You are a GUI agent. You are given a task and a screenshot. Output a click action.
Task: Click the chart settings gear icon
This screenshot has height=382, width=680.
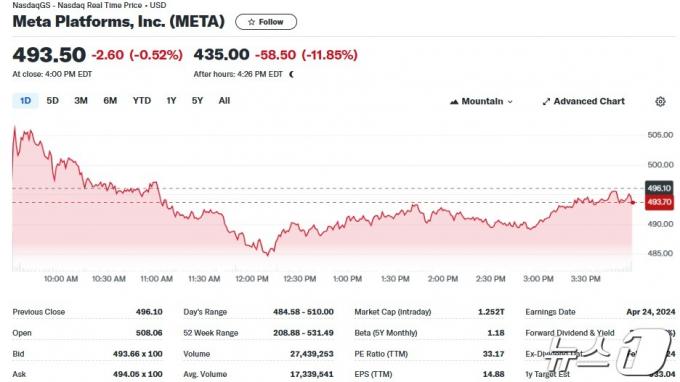pyautogui.click(x=660, y=101)
